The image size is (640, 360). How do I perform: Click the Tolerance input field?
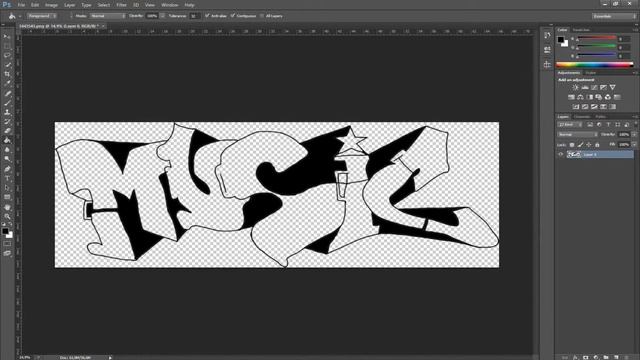point(194,16)
